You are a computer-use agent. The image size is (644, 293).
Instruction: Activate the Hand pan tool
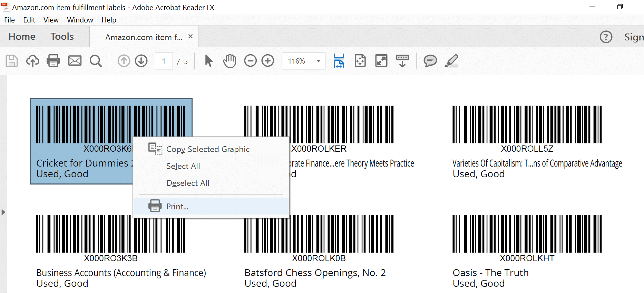230,61
